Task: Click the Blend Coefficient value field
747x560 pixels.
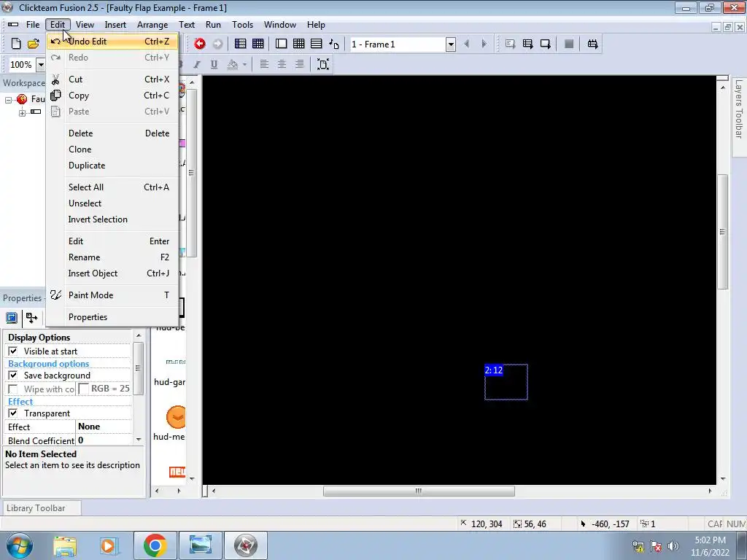Action: click(x=104, y=440)
